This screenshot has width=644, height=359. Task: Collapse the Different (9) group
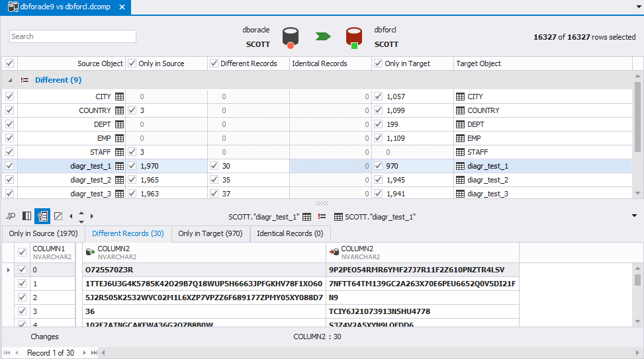tap(10, 80)
